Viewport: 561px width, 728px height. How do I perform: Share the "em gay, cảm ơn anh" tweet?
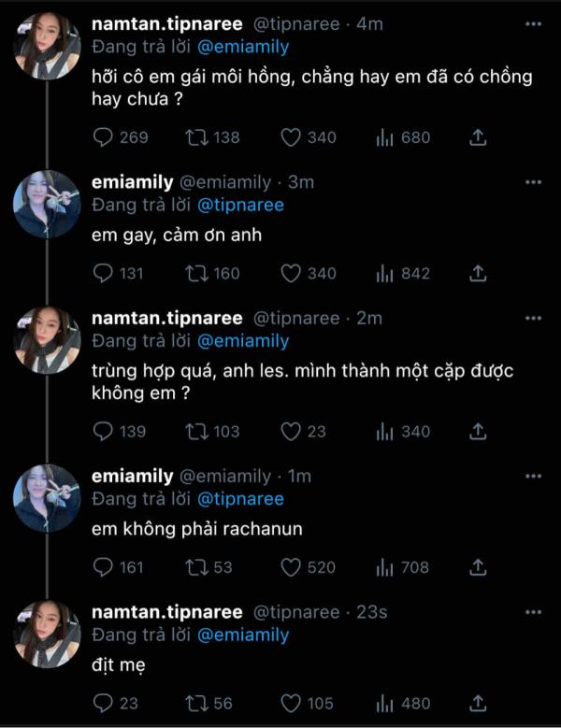[477, 274]
